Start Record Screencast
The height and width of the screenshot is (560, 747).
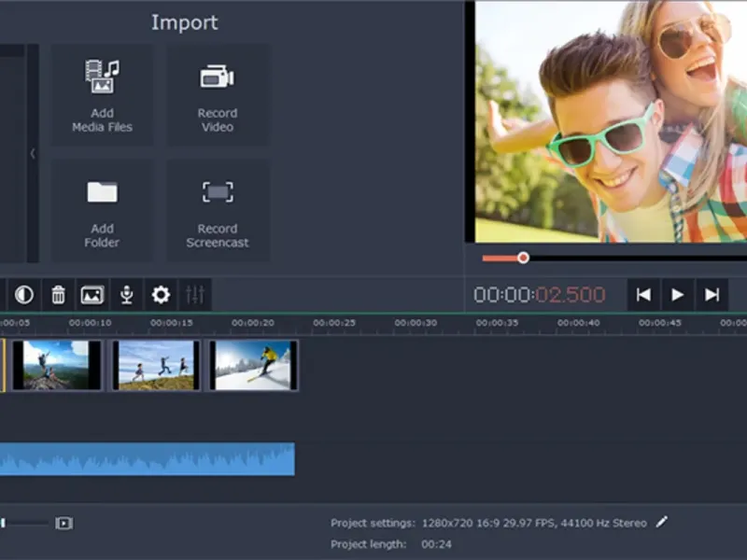point(217,211)
